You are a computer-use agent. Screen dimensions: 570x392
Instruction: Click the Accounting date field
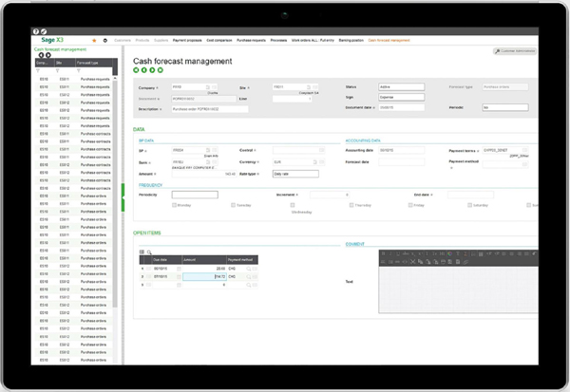coord(401,150)
